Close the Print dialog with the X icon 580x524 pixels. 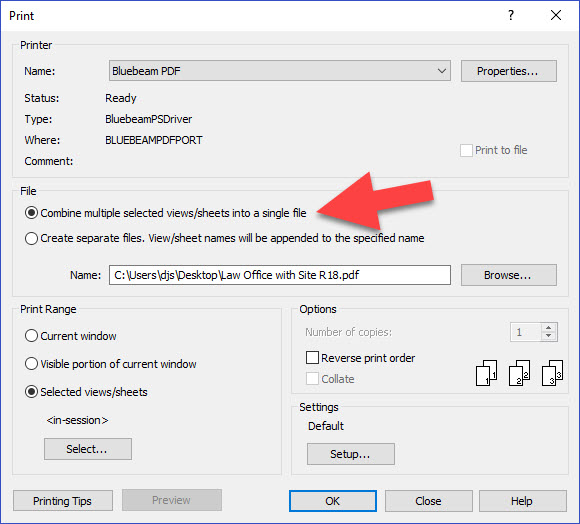point(556,15)
